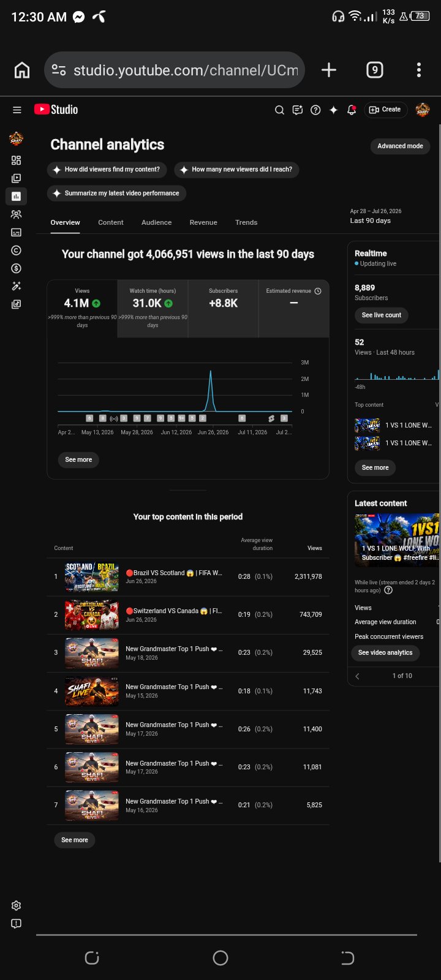Viewport: 441px width, 980px height.
Task: Switch to the Trends tab
Action: pos(246,222)
